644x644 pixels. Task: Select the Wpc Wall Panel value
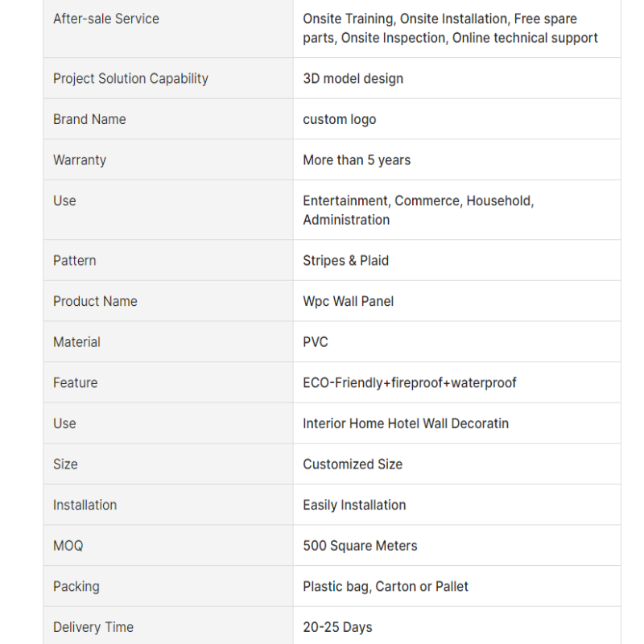pyautogui.click(x=348, y=301)
